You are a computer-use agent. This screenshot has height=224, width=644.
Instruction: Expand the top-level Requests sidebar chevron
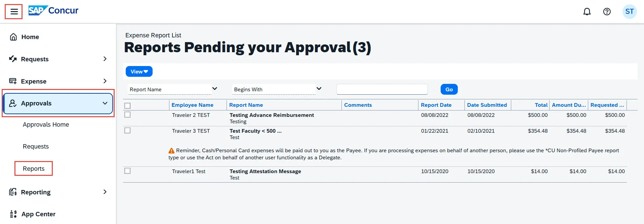[105, 59]
